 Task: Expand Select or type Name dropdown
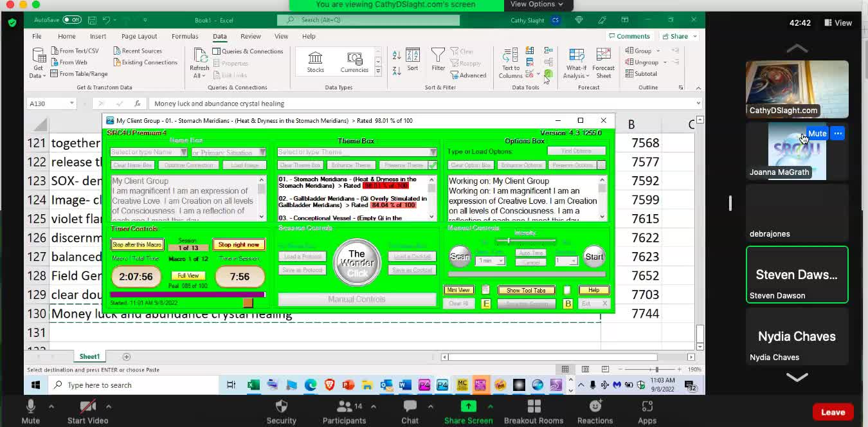pyautogui.click(x=183, y=152)
